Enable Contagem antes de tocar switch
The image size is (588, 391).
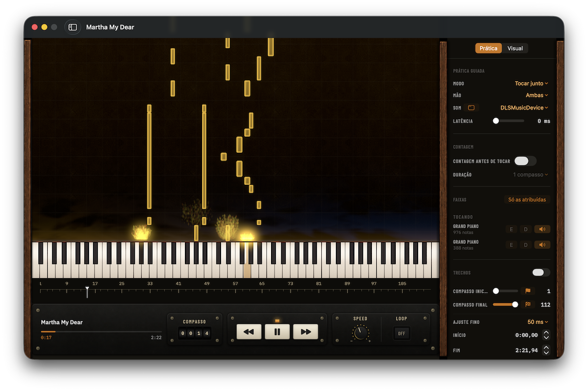pyautogui.click(x=525, y=161)
